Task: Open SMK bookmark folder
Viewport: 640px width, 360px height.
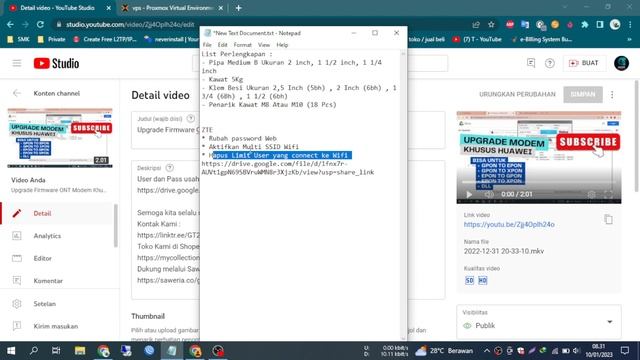Action: (18, 39)
